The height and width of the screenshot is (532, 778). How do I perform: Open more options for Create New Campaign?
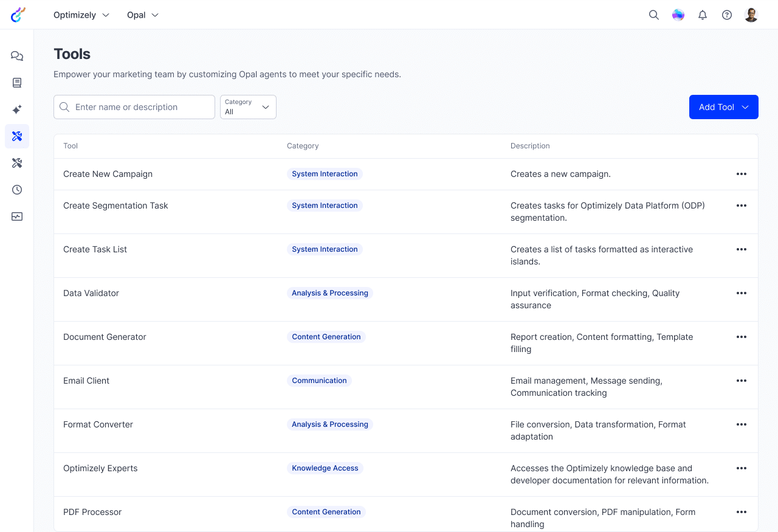[741, 174]
